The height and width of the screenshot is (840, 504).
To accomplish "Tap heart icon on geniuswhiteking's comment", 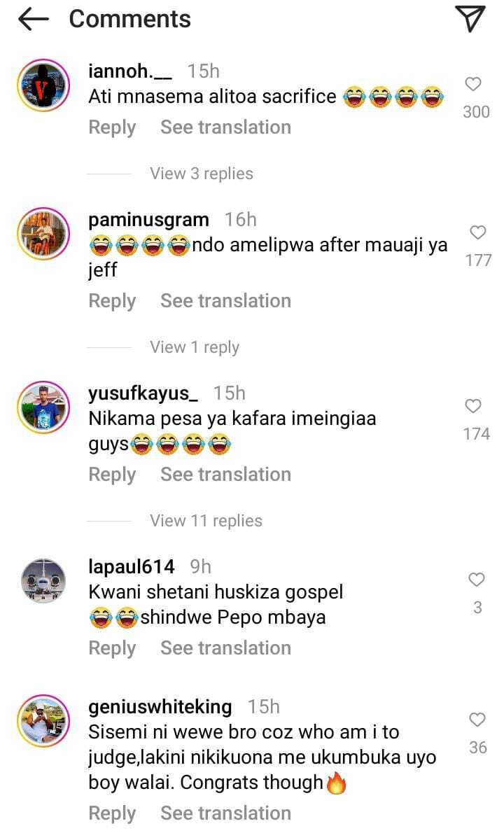I will tap(477, 720).
